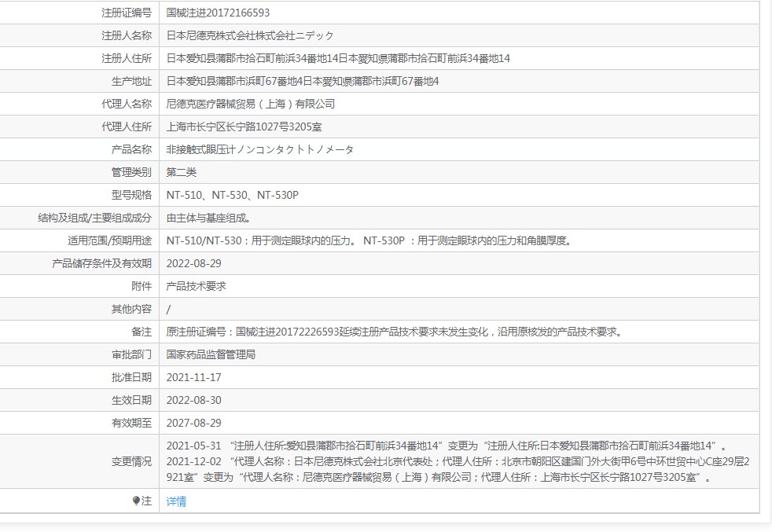Select attachment value 产品技术要求
The width and height of the screenshot is (772, 532).
(197, 286)
